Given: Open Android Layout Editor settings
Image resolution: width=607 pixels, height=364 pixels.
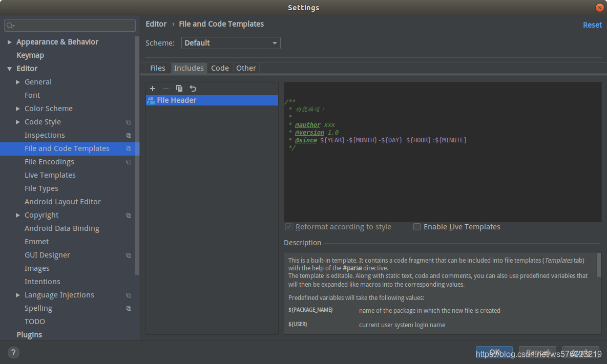Looking at the screenshot, I should [62, 202].
